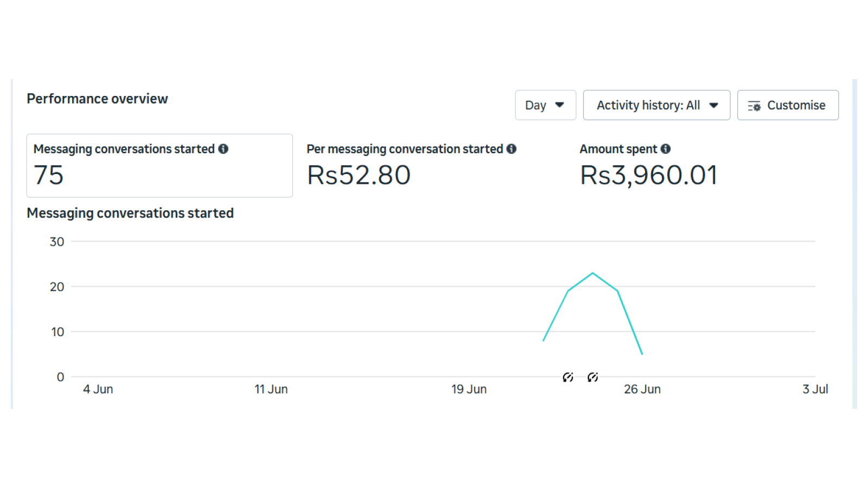The width and height of the screenshot is (868, 488).
Task: Open info tooltip for Messaging conversations started
Action: coord(224,149)
